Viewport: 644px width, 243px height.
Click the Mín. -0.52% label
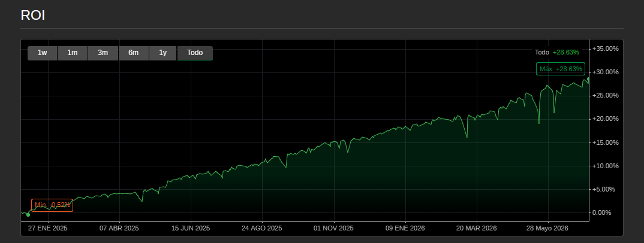pyautogui.click(x=52, y=205)
